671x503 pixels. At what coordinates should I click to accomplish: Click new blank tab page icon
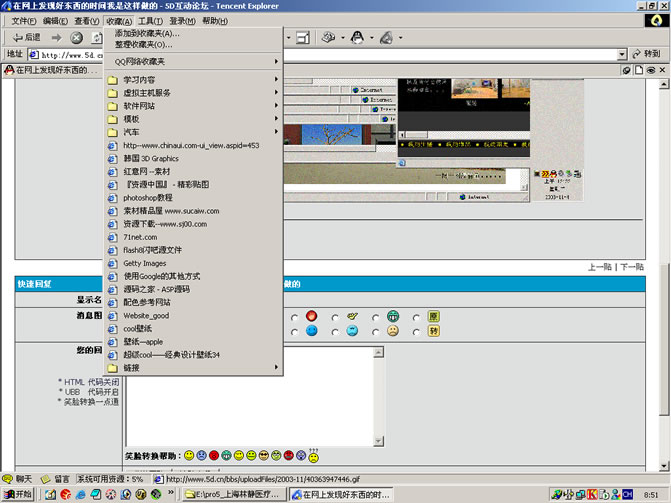[638, 70]
